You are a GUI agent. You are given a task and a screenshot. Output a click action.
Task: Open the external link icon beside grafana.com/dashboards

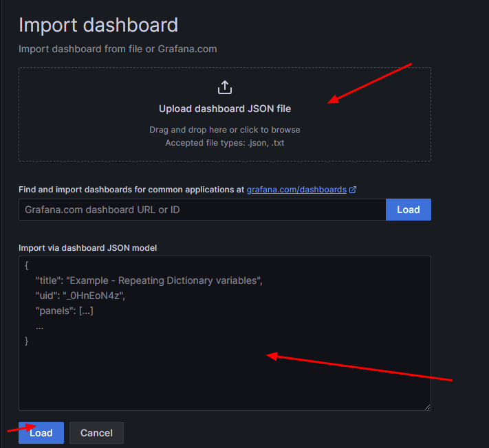coord(353,190)
